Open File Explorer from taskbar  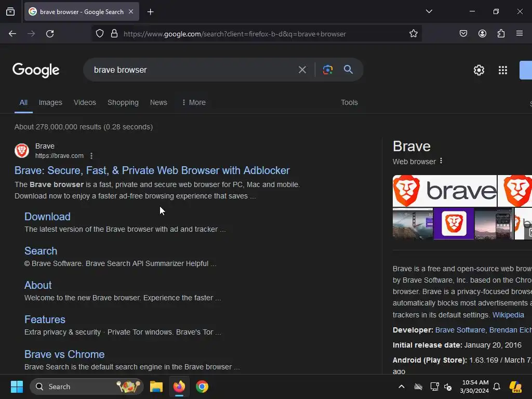click(156, 387)
